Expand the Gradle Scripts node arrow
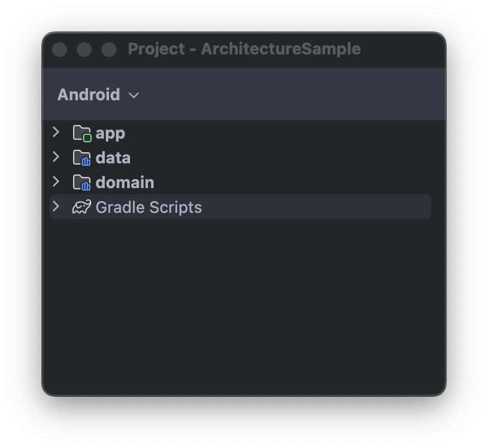 (x=56, y=206)
